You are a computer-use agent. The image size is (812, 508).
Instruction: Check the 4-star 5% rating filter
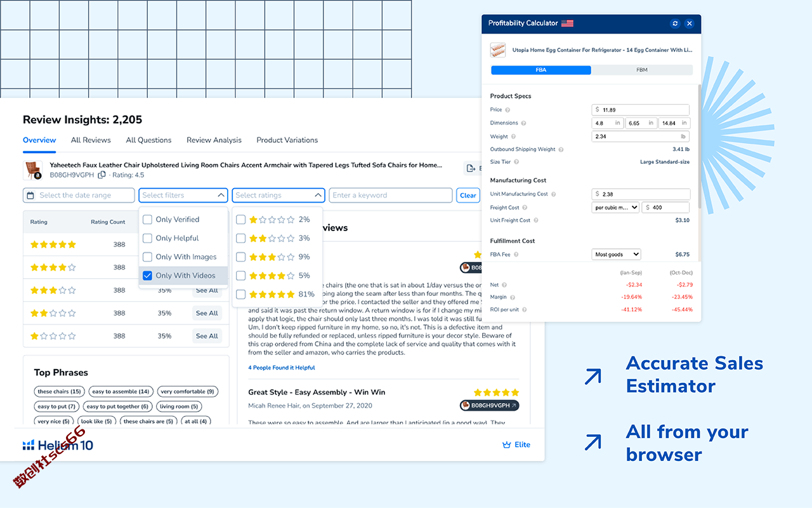pyautogui.click(x=241, y=276)
